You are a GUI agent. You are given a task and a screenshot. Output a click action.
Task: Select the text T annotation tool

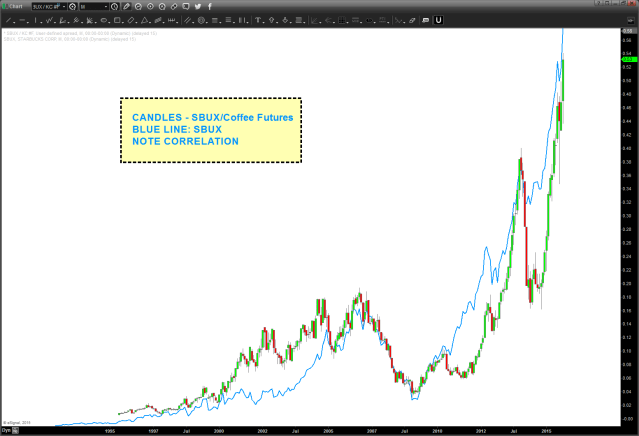point(258,20)
